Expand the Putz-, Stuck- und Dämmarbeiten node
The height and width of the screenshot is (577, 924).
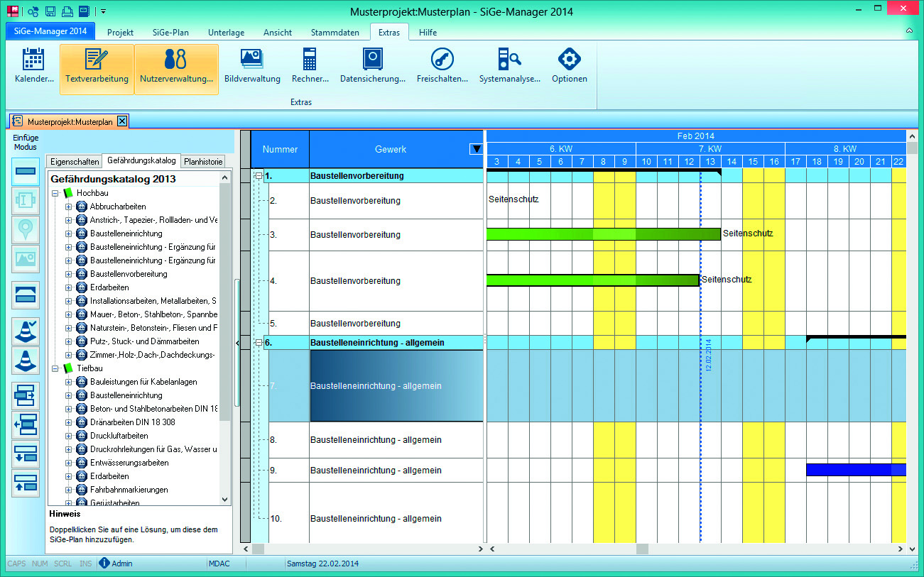point(69,341)
